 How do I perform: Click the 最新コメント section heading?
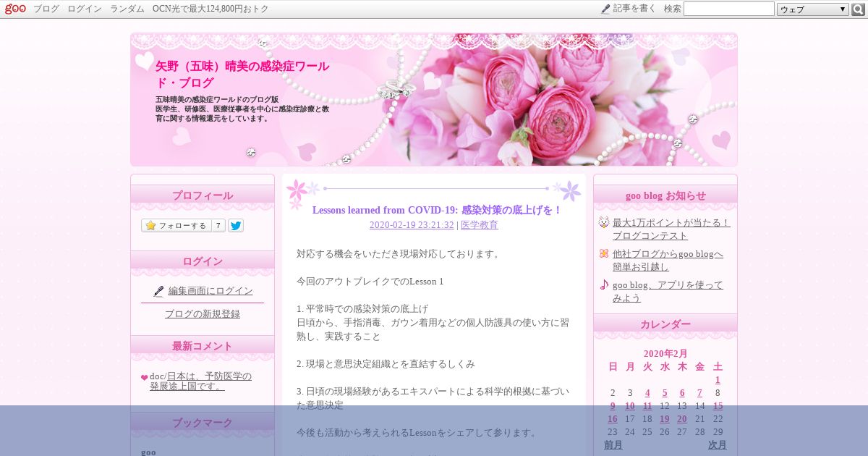[x=203, y=346]
